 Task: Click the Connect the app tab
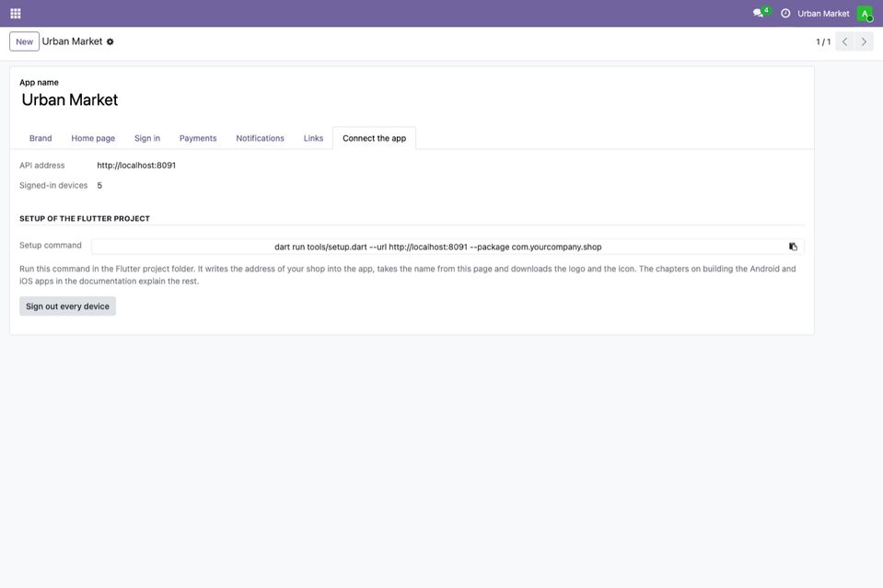(375, 138)
